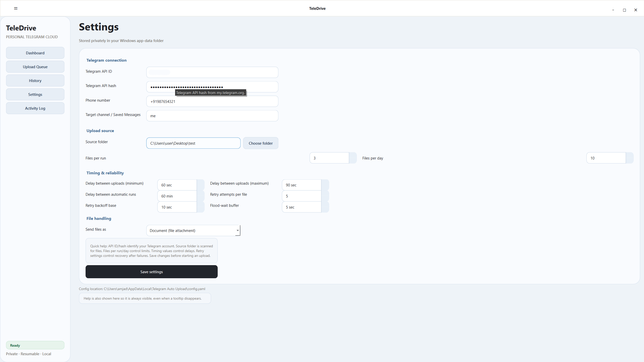Click the 'Stored privately' subtitle text
Image resolution: width=644 pixels, height=362 pixels.
click(x=121, y=41)
